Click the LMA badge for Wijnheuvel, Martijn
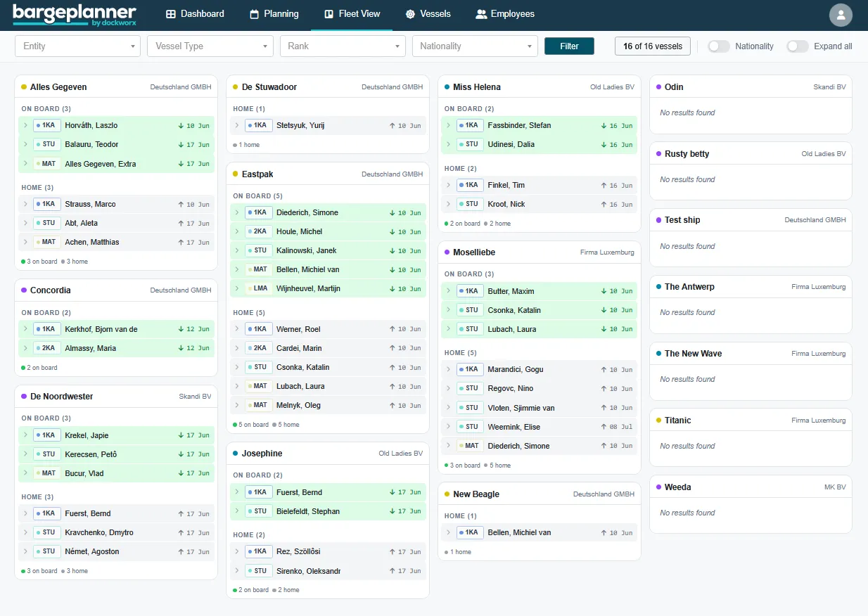The height and width of the screenshot is (616, 868). (x=259, y=289)
